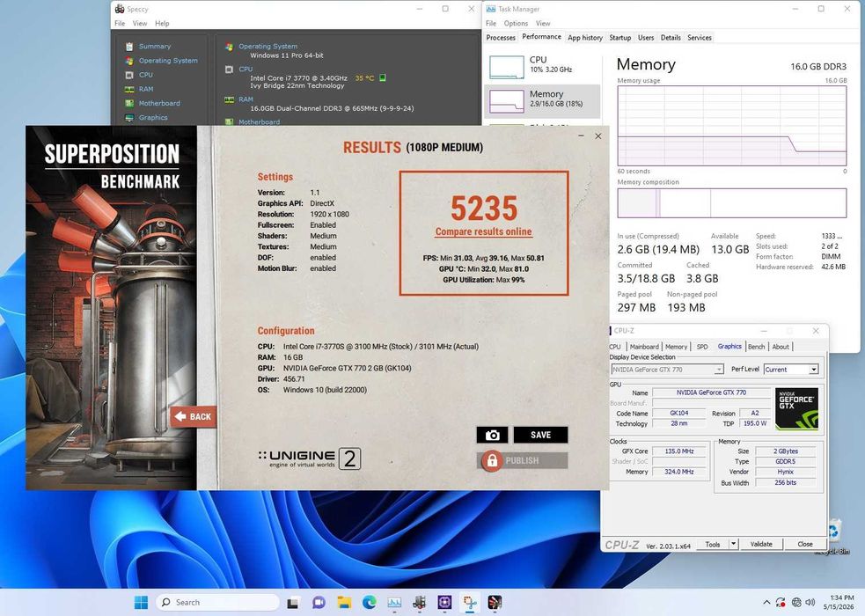The image size is (865, 616).
Task: Switch to Users tab in Task Manager
Action: (x=645, y=38)
